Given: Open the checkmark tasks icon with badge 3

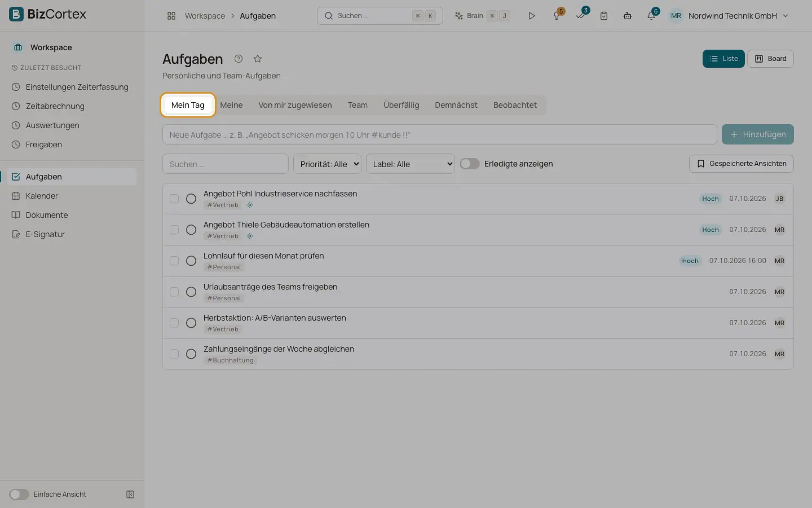Looking at the screenshot, I should click(580, 16).
